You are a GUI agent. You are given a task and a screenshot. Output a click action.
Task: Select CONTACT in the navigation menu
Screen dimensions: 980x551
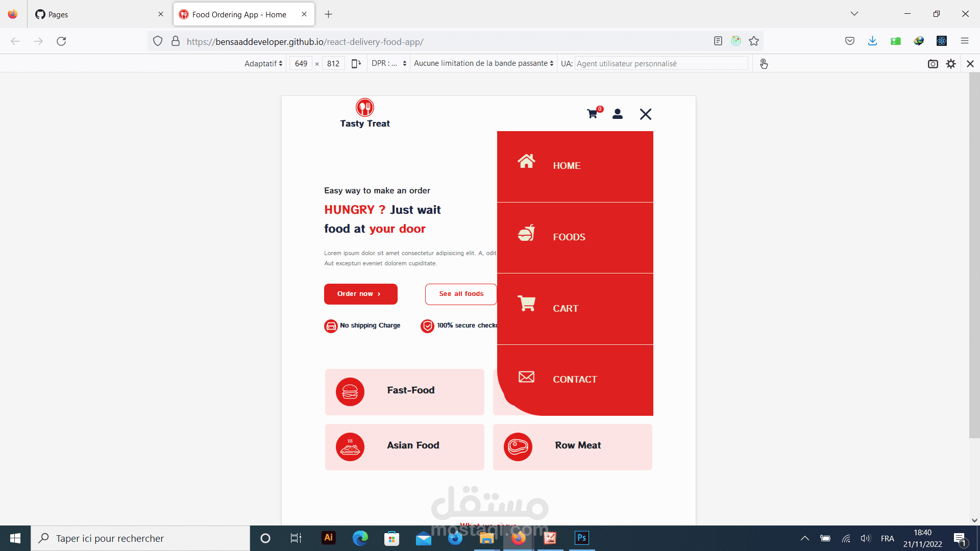(575, 380)
